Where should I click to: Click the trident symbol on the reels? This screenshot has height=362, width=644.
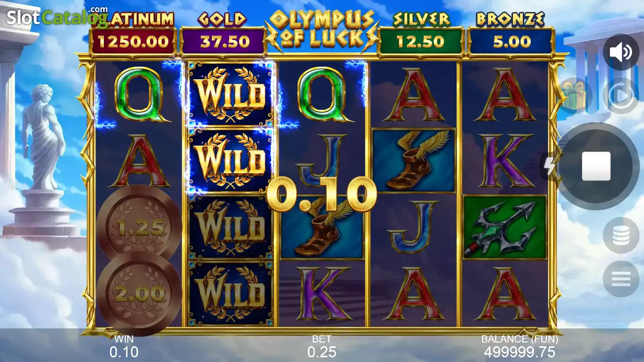click(x=505, y=227)
